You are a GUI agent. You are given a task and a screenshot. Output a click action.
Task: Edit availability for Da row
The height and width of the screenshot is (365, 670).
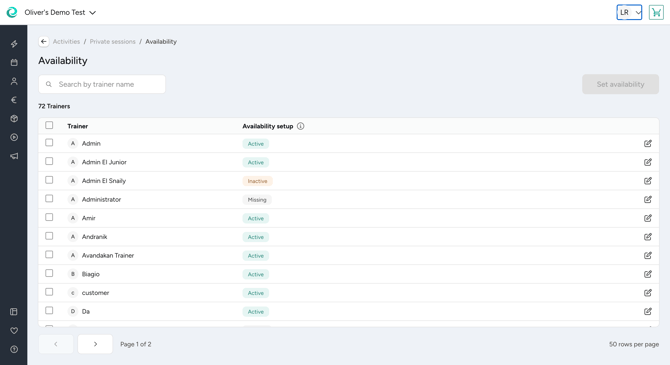(x=648, y=311)
